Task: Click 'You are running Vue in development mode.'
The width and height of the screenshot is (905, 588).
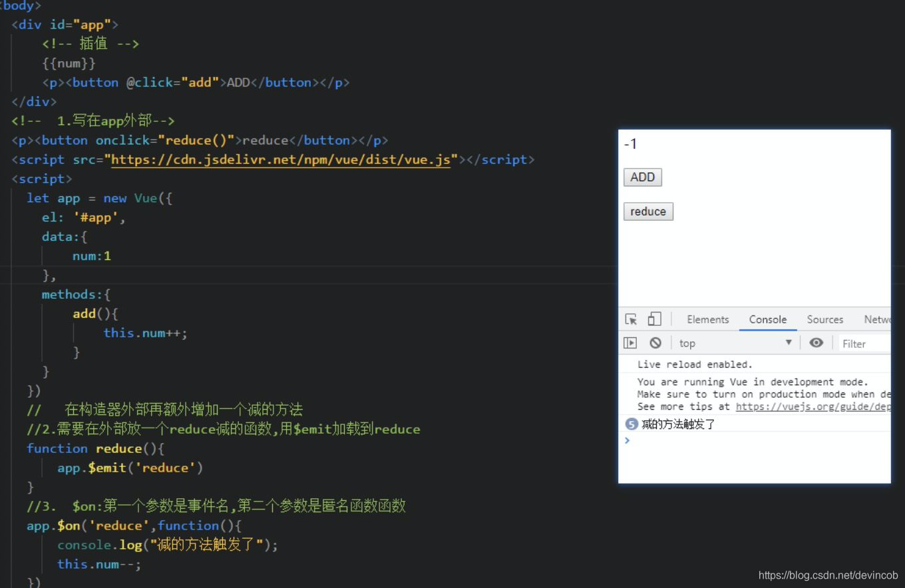Action: (x=753, y=382)
